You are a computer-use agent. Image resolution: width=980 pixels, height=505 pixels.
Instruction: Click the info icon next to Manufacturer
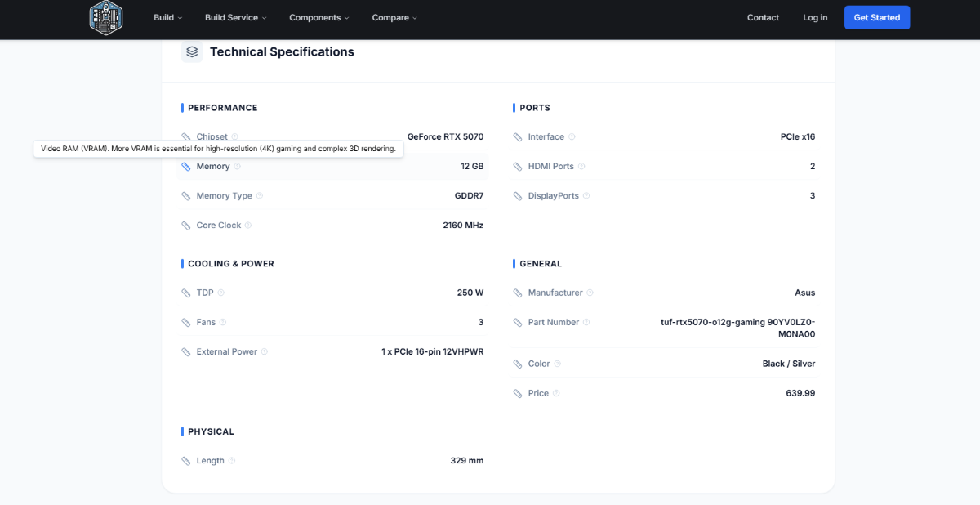590,293
